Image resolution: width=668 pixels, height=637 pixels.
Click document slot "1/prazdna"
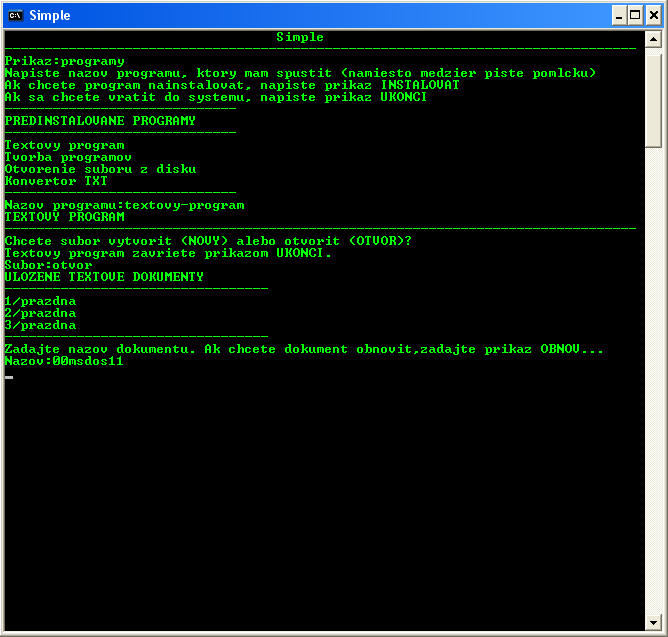40,301
